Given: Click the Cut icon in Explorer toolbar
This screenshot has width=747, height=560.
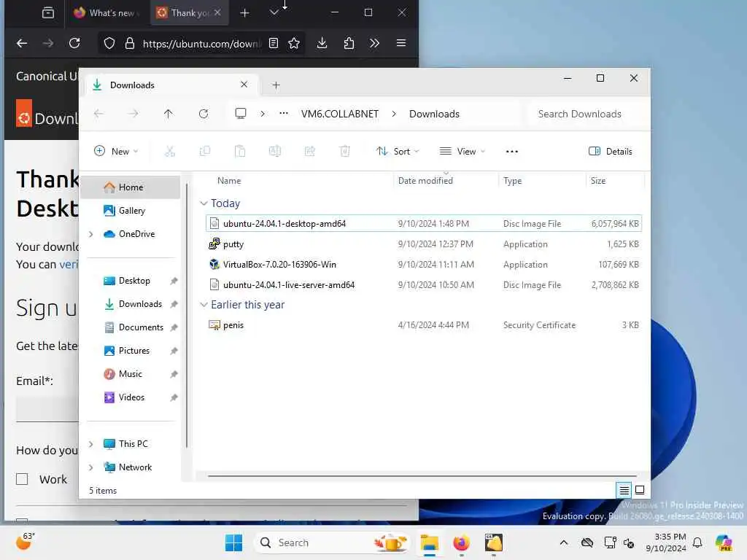Looking at the screenshot, I should pyautogui.click(x=169, y=152).
